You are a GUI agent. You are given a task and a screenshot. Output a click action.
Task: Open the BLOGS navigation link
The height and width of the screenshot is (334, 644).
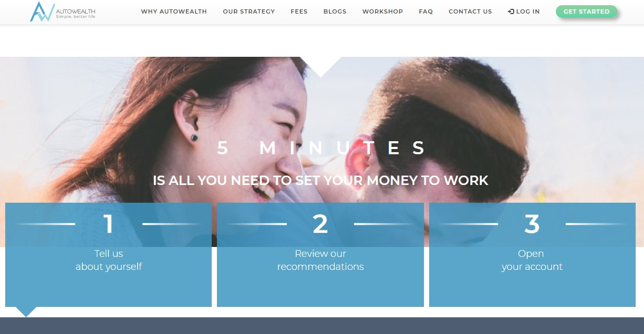[335, 11]
